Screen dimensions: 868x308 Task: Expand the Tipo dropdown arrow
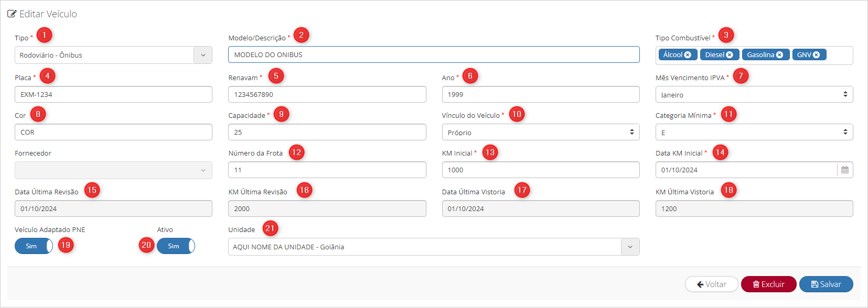coord(203,55)
